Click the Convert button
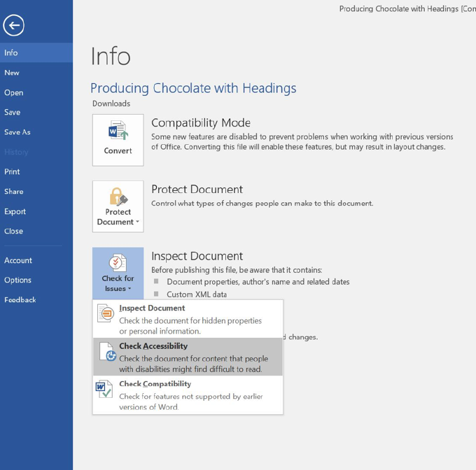The height and width of the screenshot is (470, 476). coord(118,140)
